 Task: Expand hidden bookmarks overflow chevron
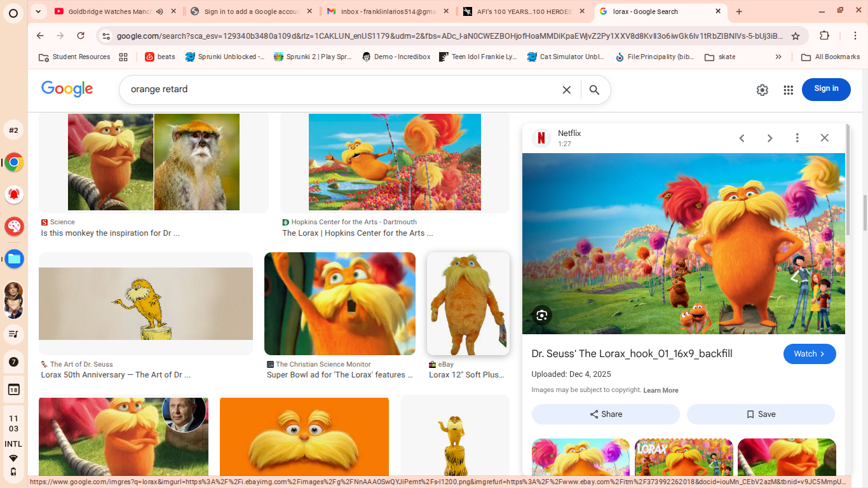click(778, 57)
